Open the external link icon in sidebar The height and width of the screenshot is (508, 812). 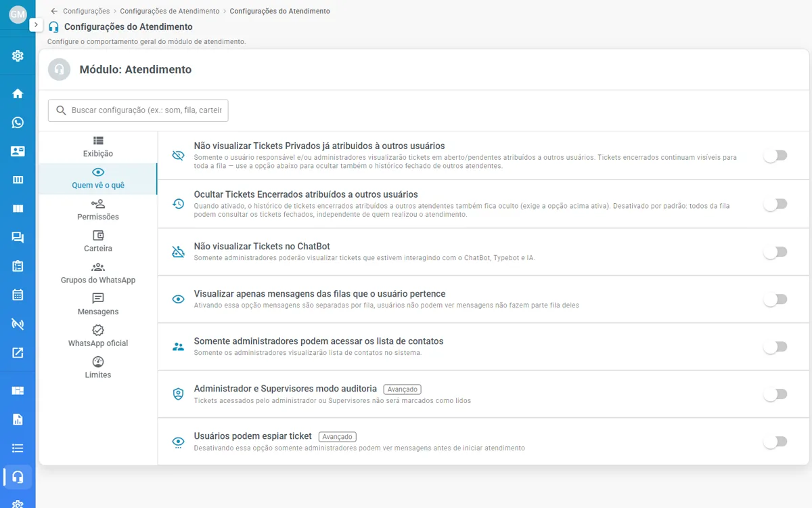pos(18,352)
